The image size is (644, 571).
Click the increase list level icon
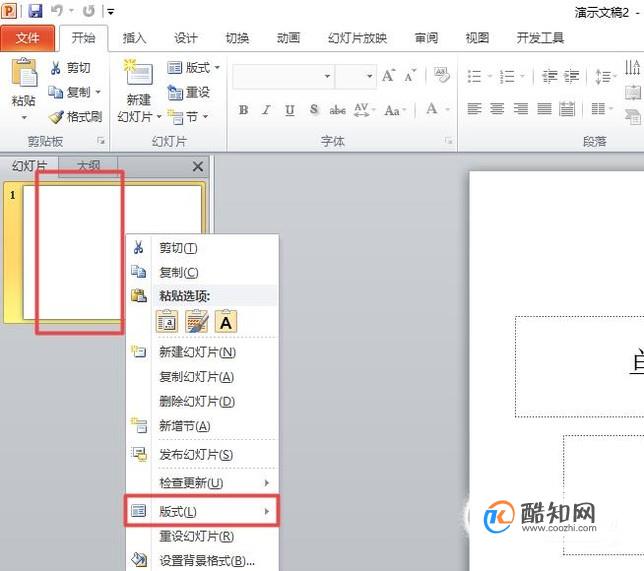(571, 76)
